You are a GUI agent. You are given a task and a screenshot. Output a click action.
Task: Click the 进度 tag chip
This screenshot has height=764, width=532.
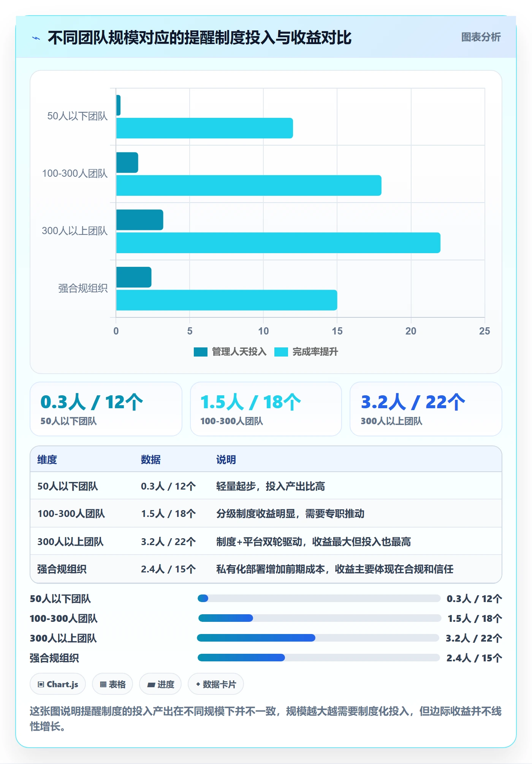pyautogui.click(x=160, y=684)
